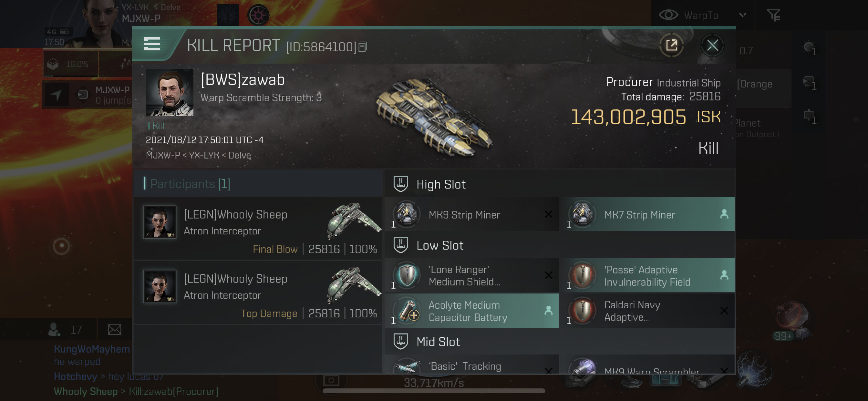The height and width of the screenshot is (401, 868).
Task: Open the overview filter icon
Action: pos(773,15)
